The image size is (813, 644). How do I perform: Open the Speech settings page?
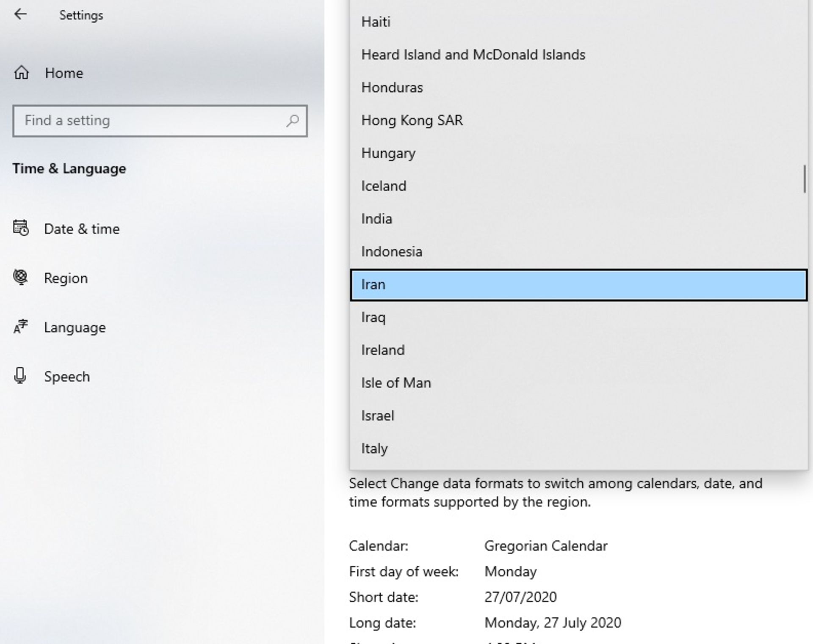pyautogui.click(x=67, y=377)
